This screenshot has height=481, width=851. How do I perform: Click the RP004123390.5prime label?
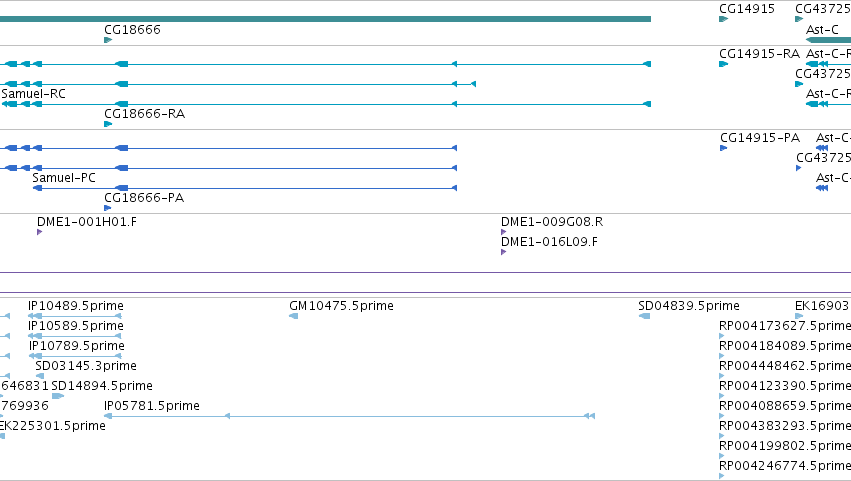(785, 386)
